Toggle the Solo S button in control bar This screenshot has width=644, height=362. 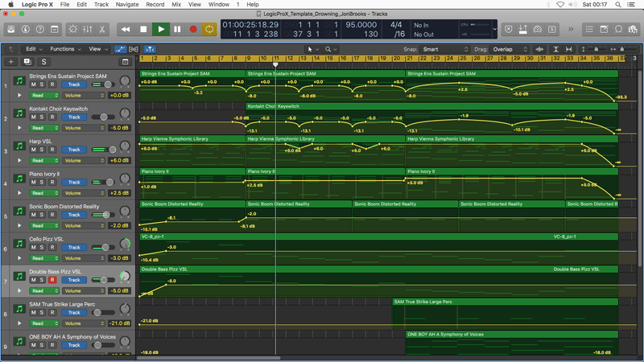(x=552, y=29)
